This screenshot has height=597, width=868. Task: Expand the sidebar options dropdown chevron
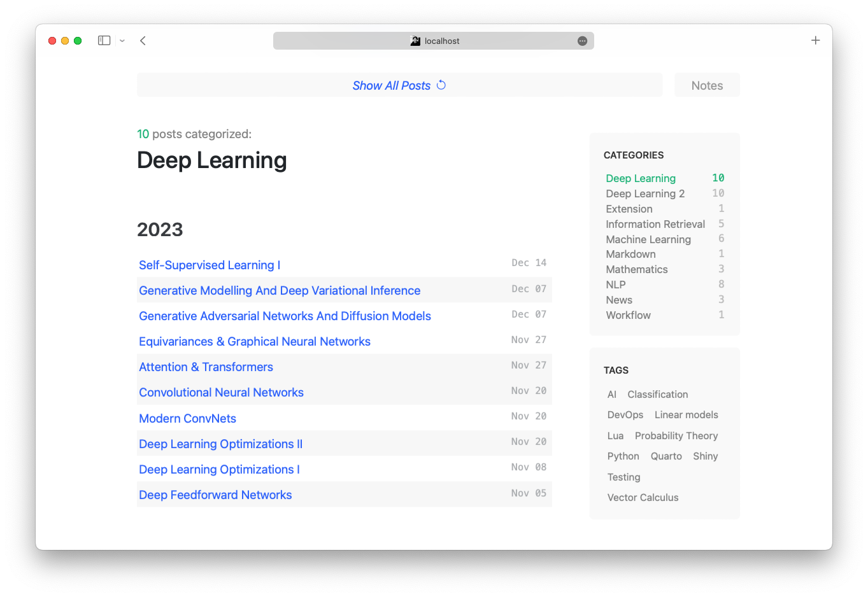(122, 41)
